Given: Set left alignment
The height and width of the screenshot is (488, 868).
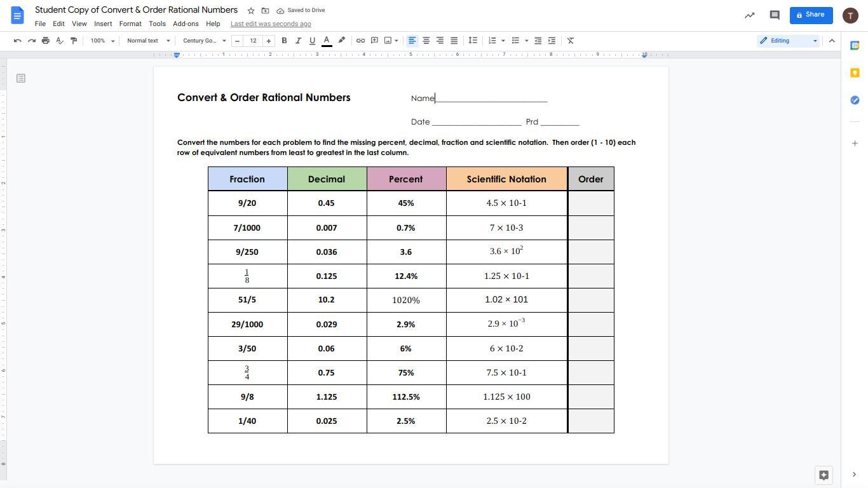Looking at the screenshot, I should [412, 41].
